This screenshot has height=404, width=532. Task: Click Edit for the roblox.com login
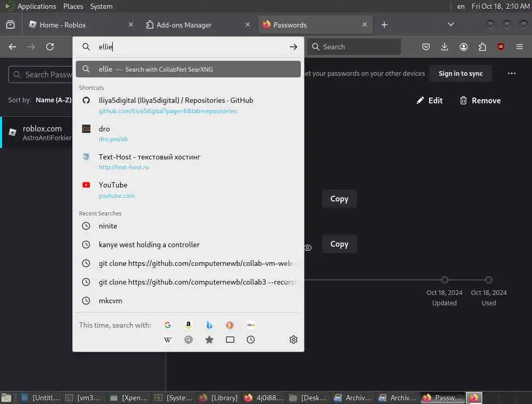[x=430, y=100]
